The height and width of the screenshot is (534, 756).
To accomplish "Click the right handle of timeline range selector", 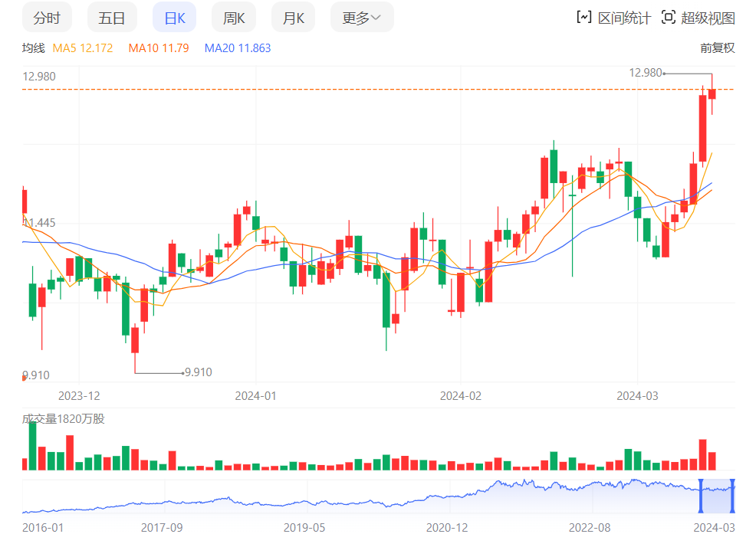I will [x=732, y=496].
